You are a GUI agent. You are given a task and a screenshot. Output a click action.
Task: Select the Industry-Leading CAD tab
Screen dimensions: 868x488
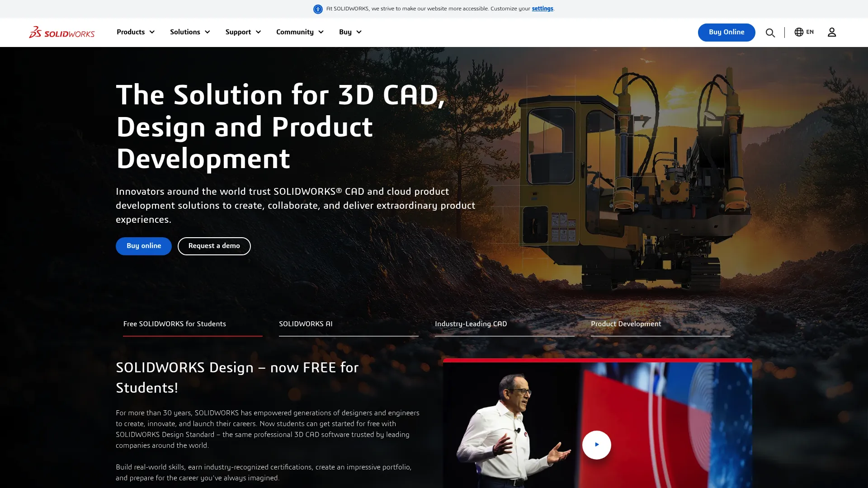[505, 324]
